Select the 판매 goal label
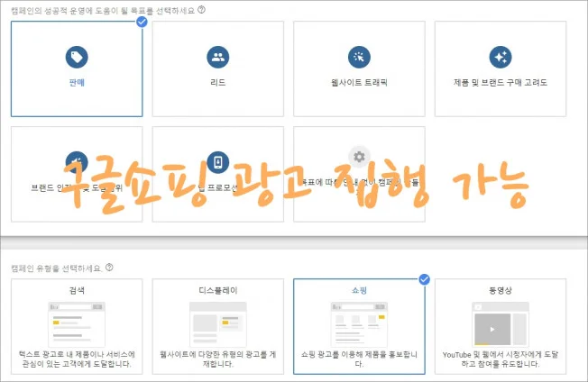 [77, 82]
